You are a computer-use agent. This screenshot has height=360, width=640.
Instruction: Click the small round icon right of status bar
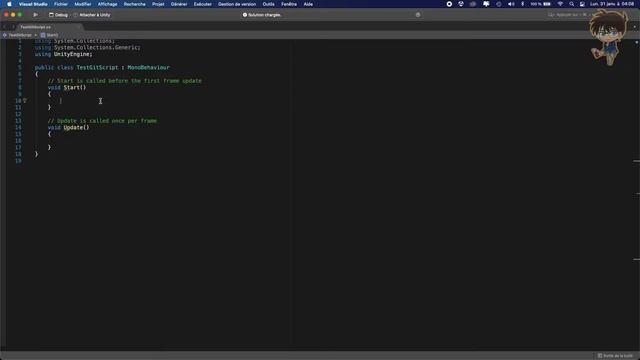tap(418, 15)
